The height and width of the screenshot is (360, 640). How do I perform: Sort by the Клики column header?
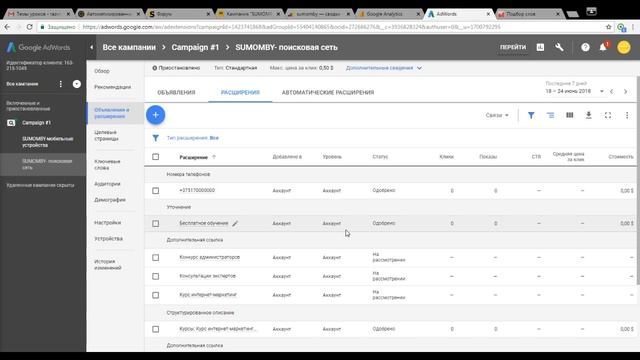(x=446, y=157)
